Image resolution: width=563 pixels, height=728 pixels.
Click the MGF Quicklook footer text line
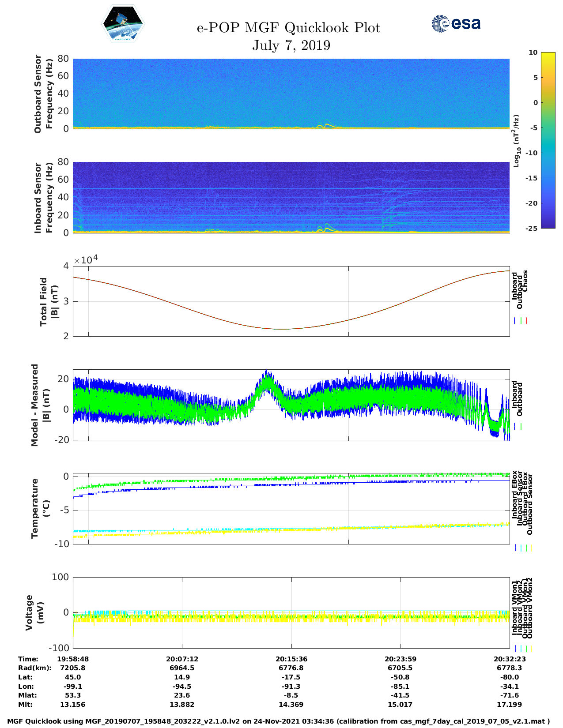(x=278, y=721)
